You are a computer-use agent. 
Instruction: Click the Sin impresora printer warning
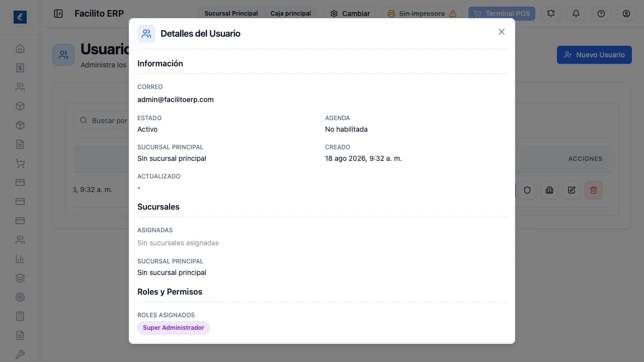pyautogui.click(x=422, y=14)
